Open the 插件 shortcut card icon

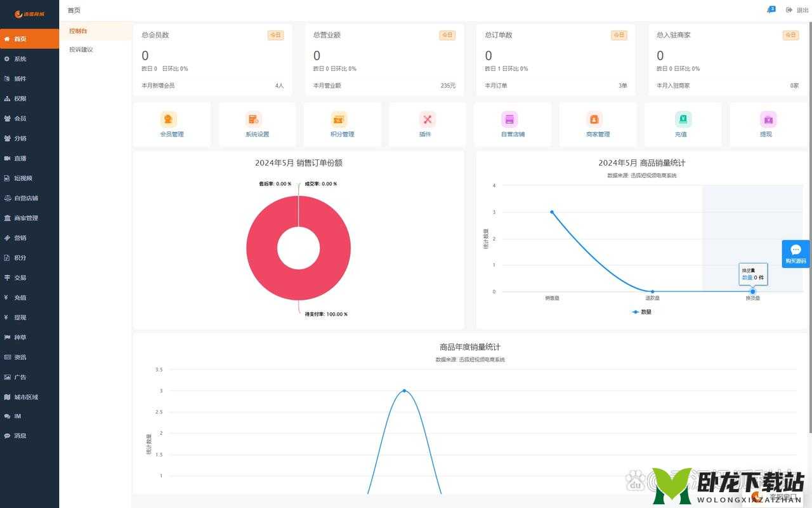428,119
